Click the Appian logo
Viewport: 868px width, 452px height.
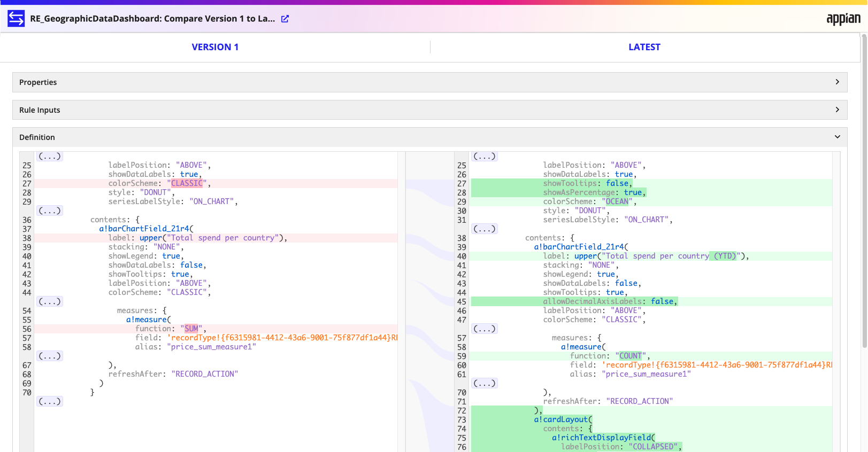(843, 19)
